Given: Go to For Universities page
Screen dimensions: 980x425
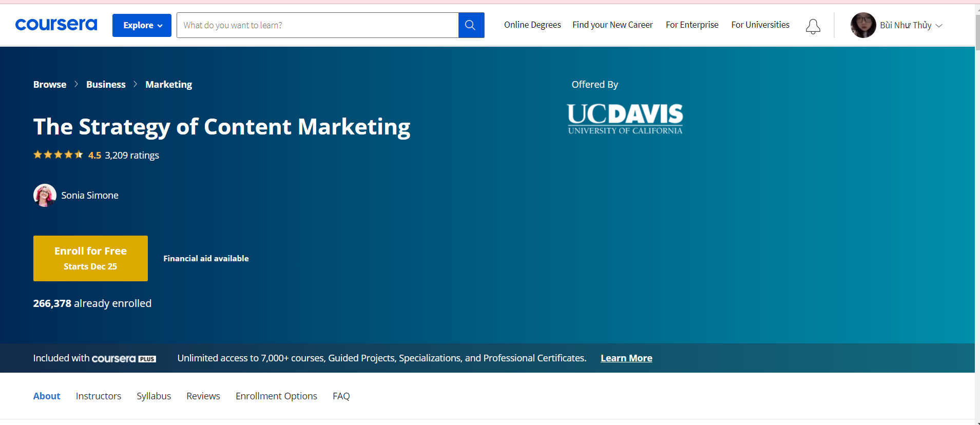Looking at the screenshot, I should (x=760, y=25).
